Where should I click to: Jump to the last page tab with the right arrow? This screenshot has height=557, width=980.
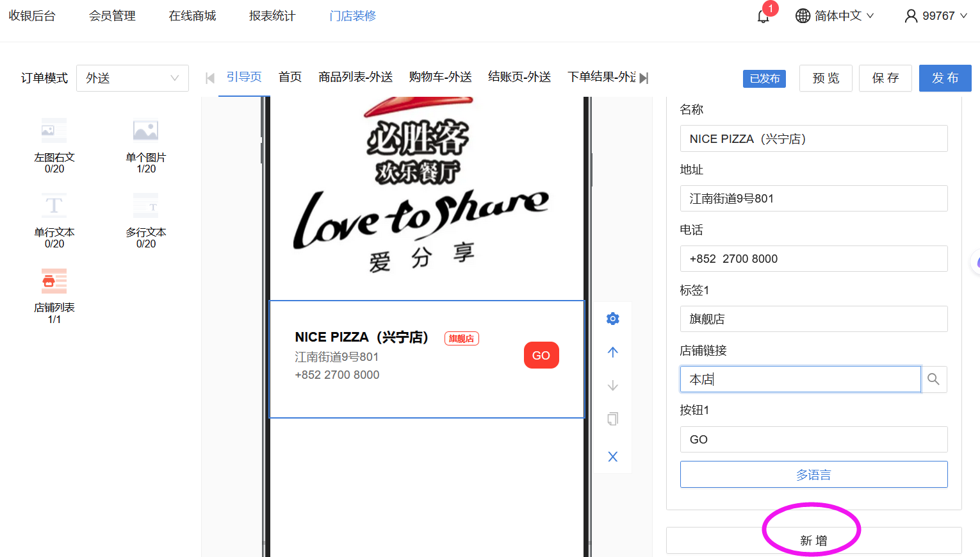pyautogui.click(x=644, y=78)
